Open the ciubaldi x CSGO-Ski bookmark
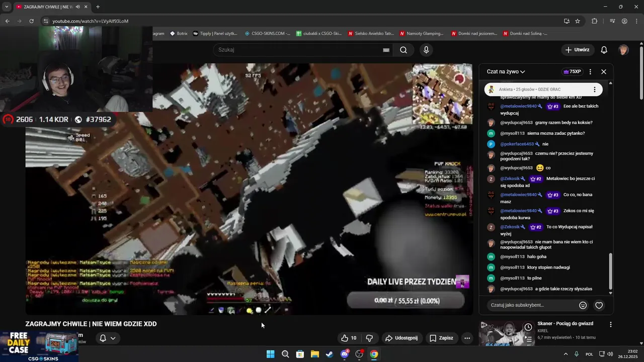 [x=319, y=34]
